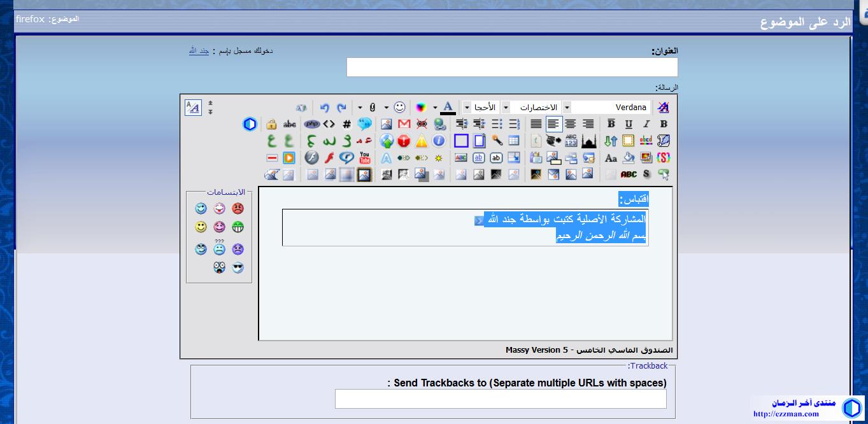Expand the الاختصارات dropdown

click(506, 108)
